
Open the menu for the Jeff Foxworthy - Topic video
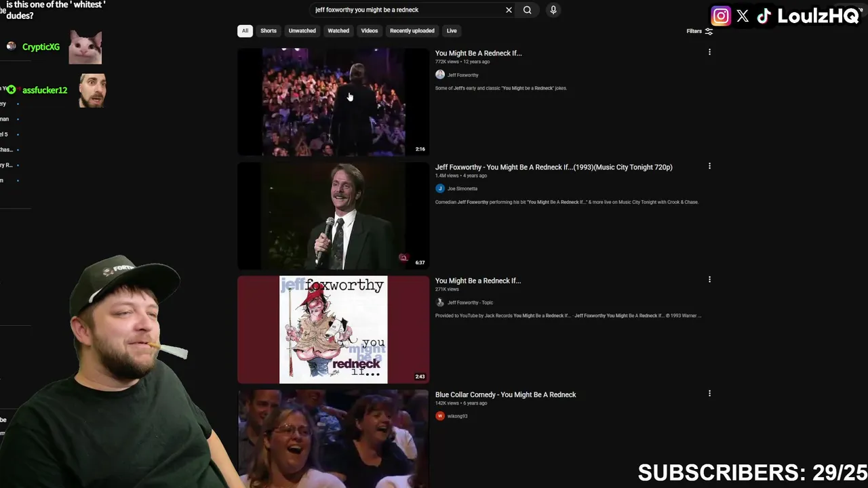pos(709,279)
